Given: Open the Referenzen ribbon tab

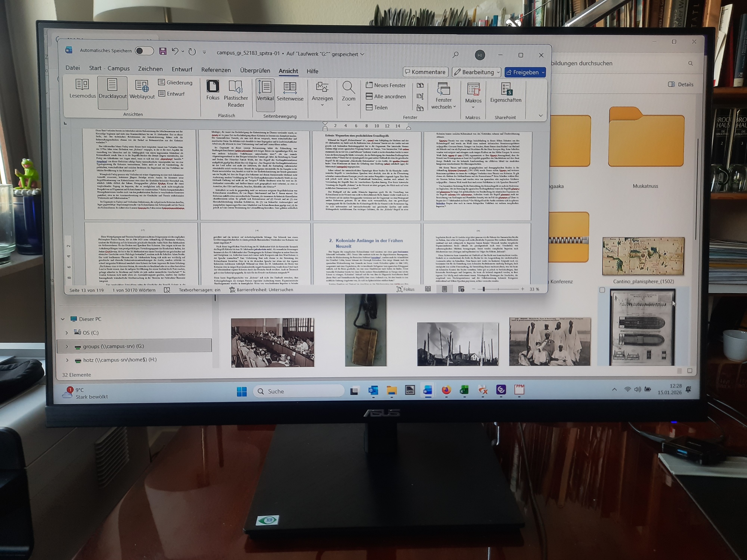Looking at the screenshot, I should tap(216, 70).
